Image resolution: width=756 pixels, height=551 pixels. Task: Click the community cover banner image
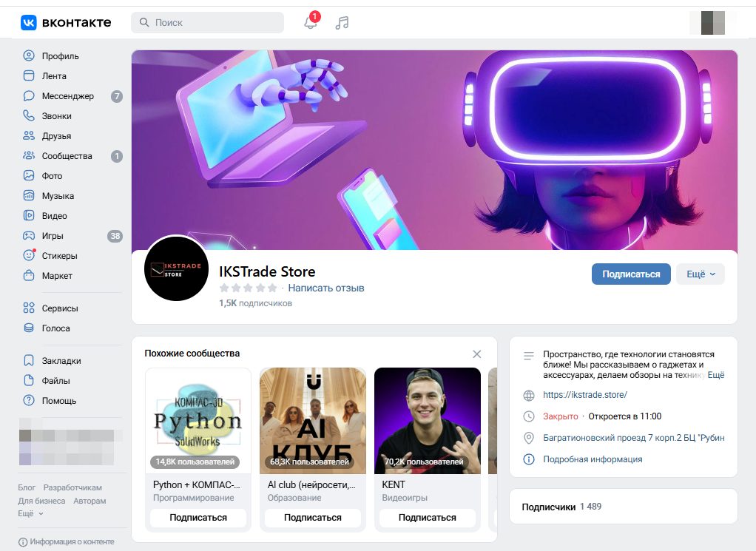[434, 150]
